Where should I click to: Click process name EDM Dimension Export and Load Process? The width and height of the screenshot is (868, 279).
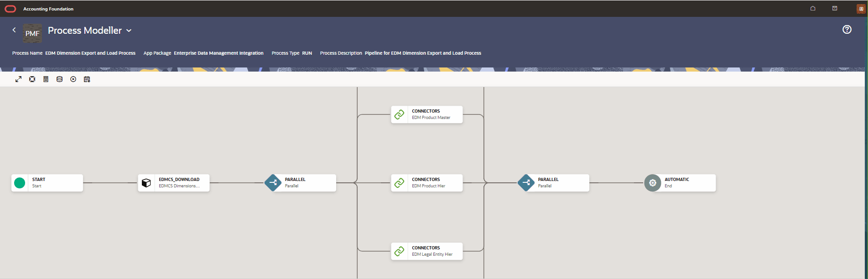click(x=90, y=53)
